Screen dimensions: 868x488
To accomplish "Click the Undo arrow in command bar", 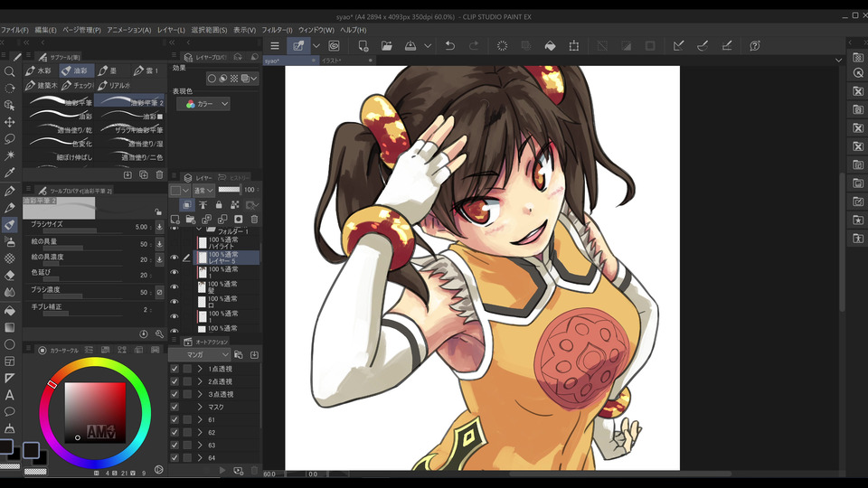I will point(450,46).
